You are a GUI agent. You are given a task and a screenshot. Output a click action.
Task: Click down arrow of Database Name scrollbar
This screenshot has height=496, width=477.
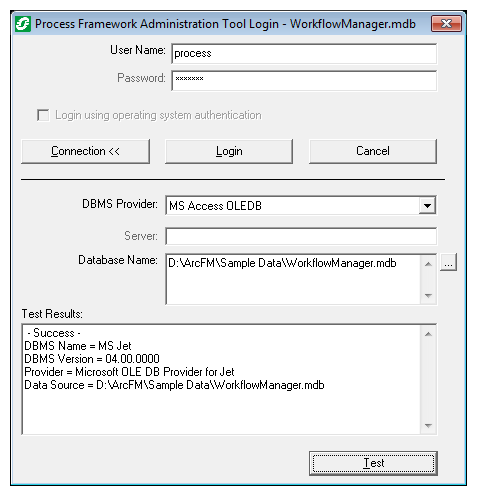(x=428, y=296)
